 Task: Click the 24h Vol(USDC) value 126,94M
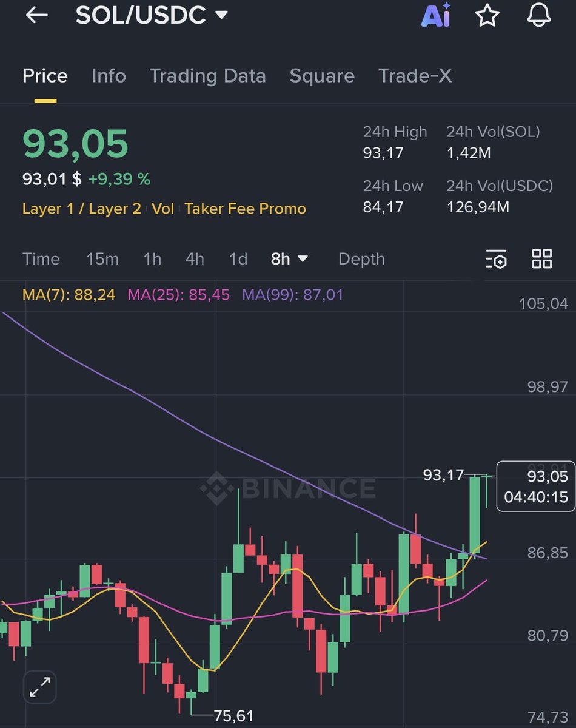pos(478,207)
